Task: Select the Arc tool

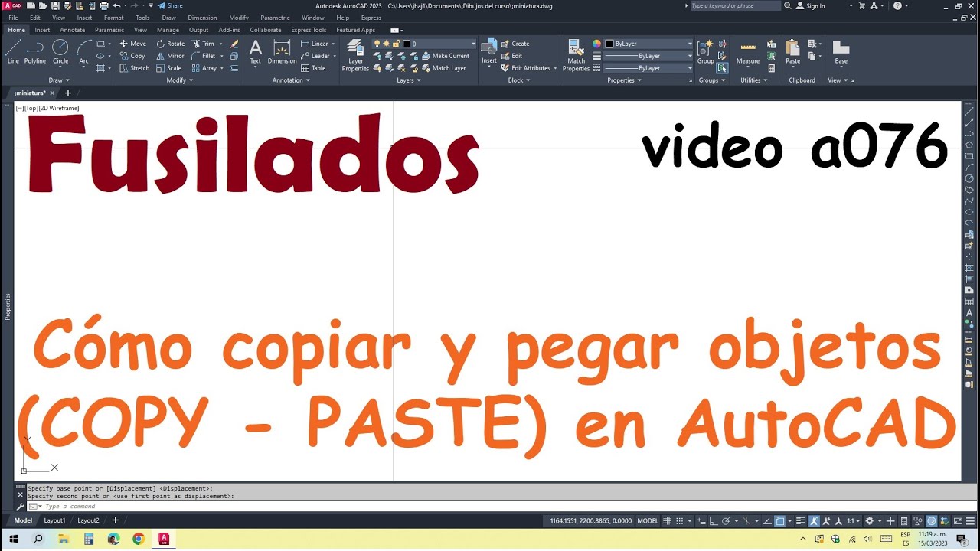Action: [84, 52]
